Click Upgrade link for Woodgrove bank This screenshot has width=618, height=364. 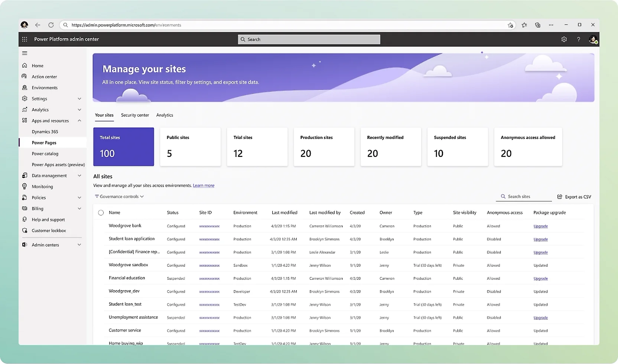pyautogui.click(x=540, y=226)
